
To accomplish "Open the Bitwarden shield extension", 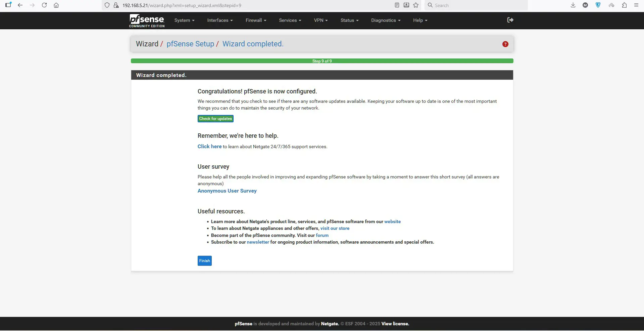I will [x=598, y=5].
